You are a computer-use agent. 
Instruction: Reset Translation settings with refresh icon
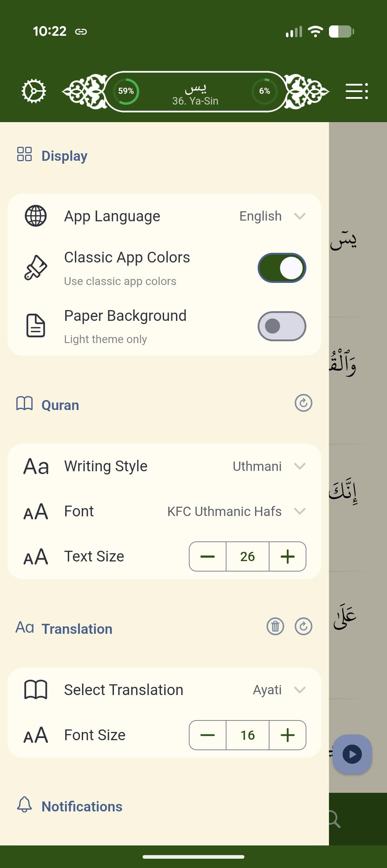coord(303,626)
